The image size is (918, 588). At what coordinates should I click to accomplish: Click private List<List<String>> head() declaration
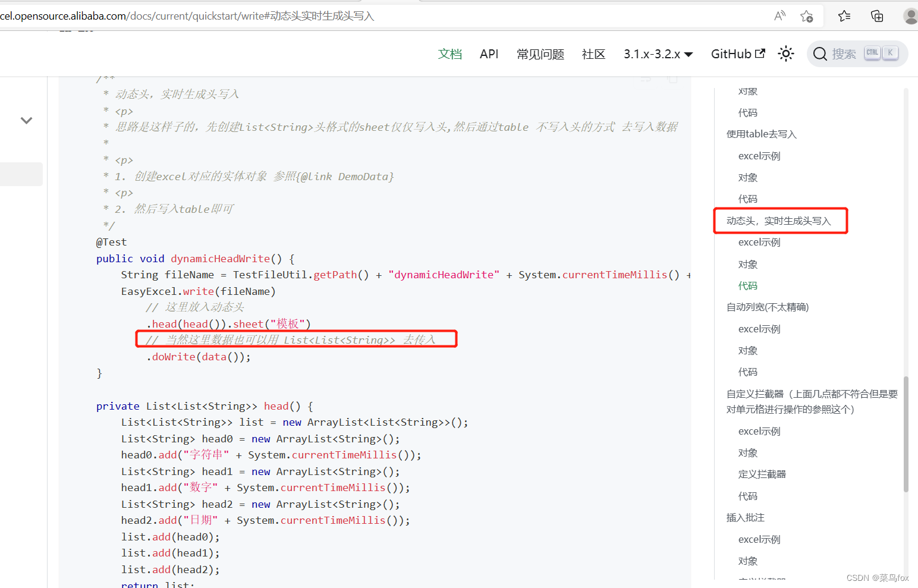[205, 406]
